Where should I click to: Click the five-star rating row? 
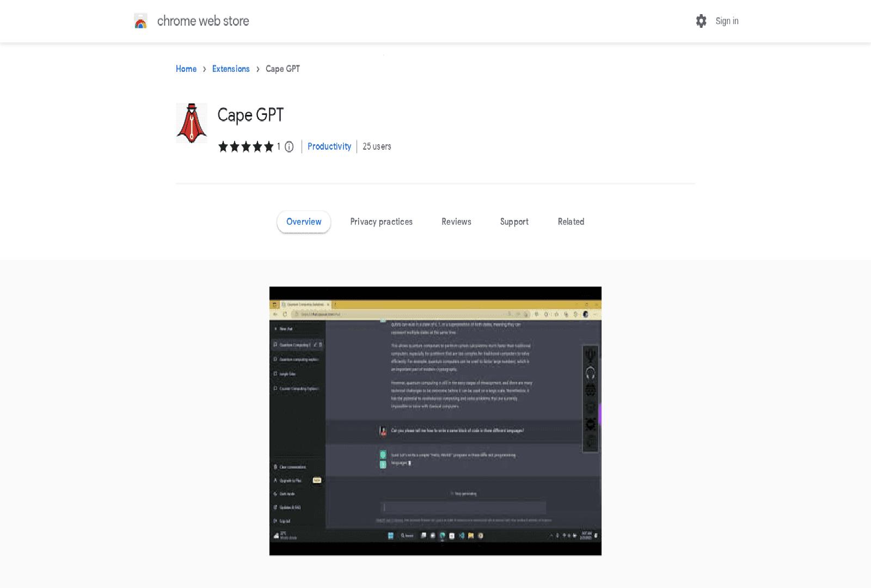coord(246,146)
